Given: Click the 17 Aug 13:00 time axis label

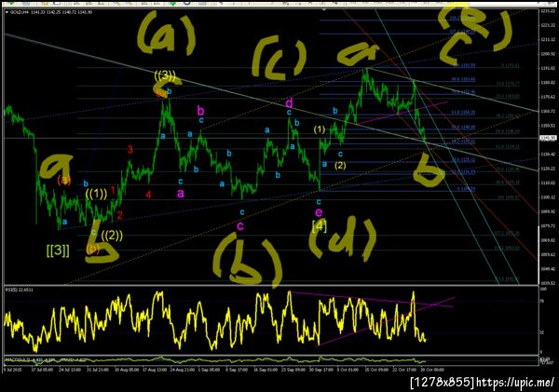Looking at the screenshot, I should point(155,370).
